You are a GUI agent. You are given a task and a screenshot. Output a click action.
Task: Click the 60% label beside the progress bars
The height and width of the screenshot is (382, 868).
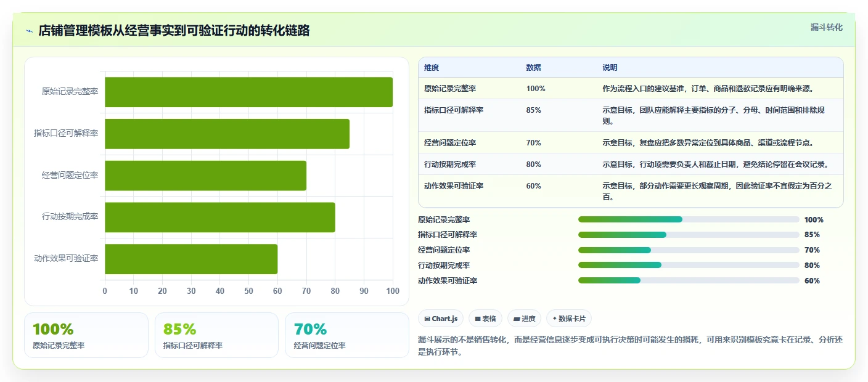[x=812, y=281]
